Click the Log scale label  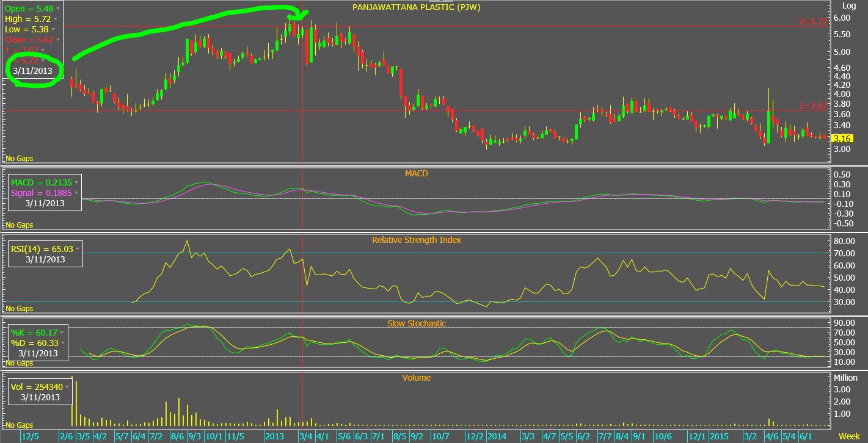pos(849,5)
